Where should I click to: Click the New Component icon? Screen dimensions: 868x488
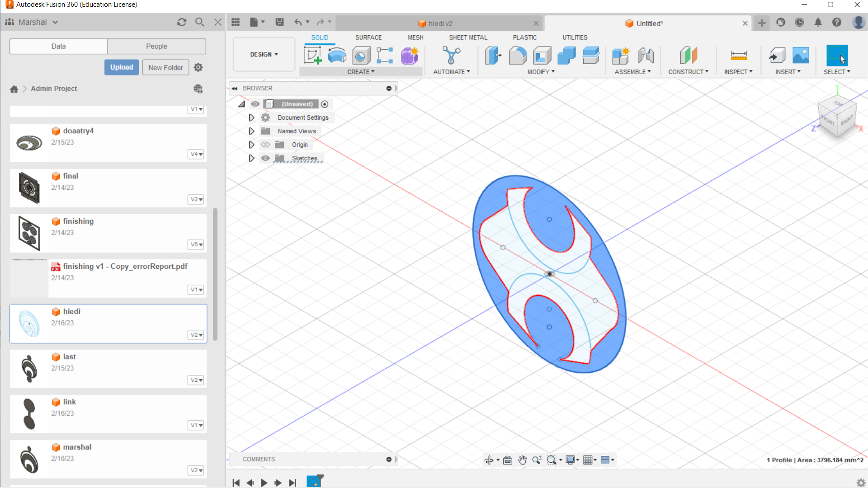[x=621, y=56]
